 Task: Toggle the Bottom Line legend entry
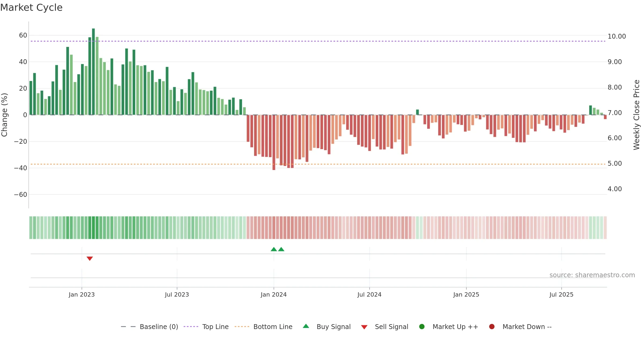264,327
